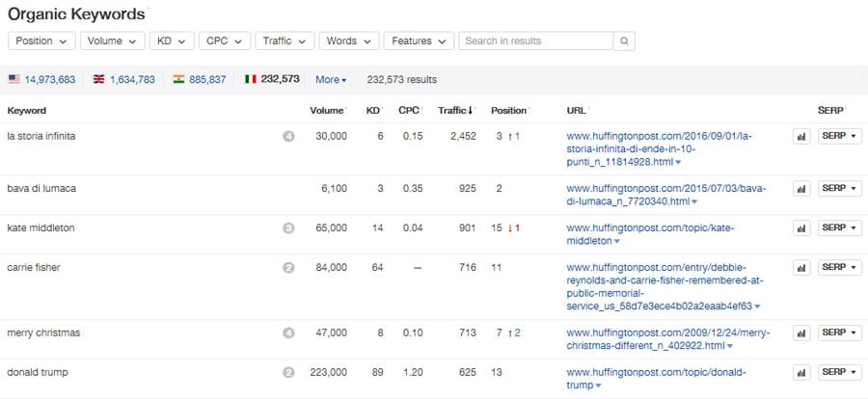Open topic/donald-trump URL link
The width and height of the screenshot is (868, 399).
(656, 379)
